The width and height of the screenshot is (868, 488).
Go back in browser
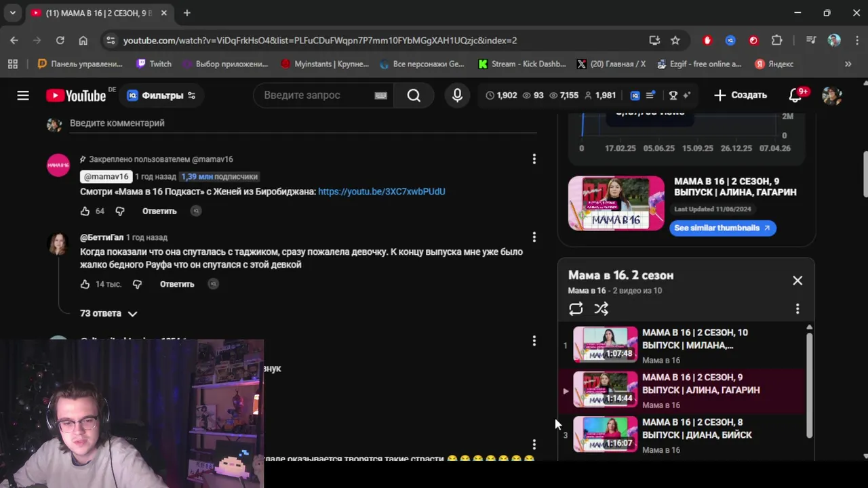(14, 41)
